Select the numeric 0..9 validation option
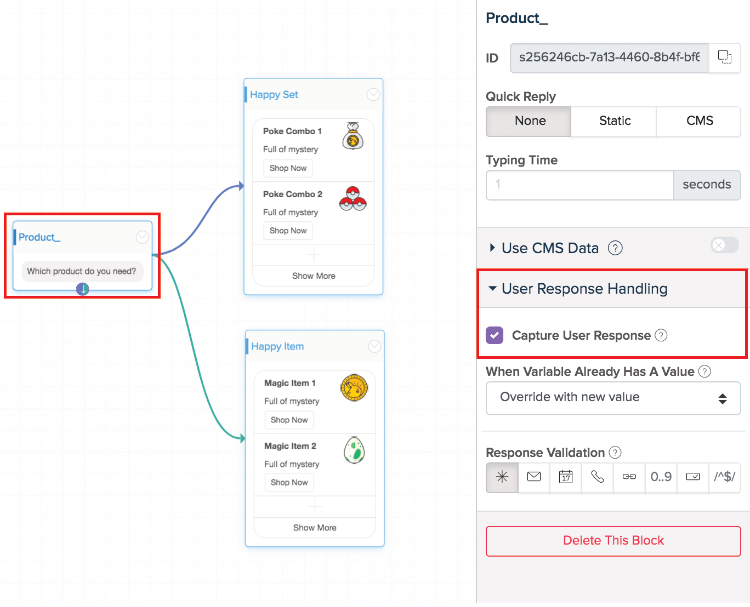This screenshot has width=750, height=607. click(661, 477)
